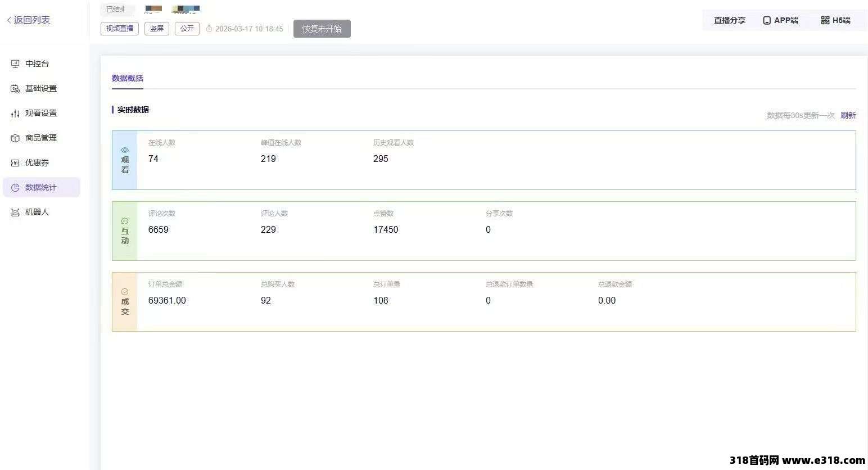Screen dimensions: 868x470
Task: Click the 竖屏 orientation tag
Action: (x=157, y=29)
